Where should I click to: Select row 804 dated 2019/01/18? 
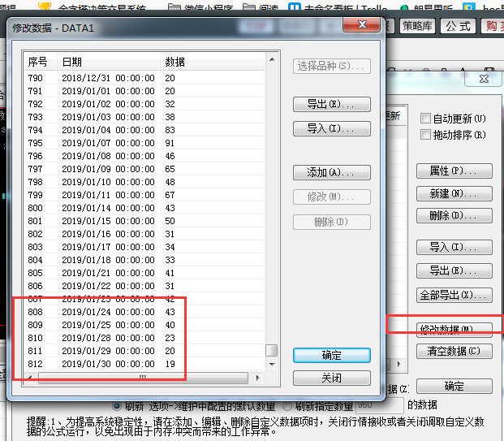pos(144,260)
